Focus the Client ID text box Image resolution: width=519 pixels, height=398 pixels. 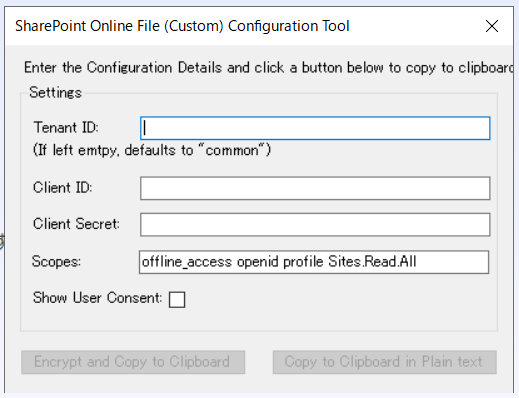tap(315, 188)
